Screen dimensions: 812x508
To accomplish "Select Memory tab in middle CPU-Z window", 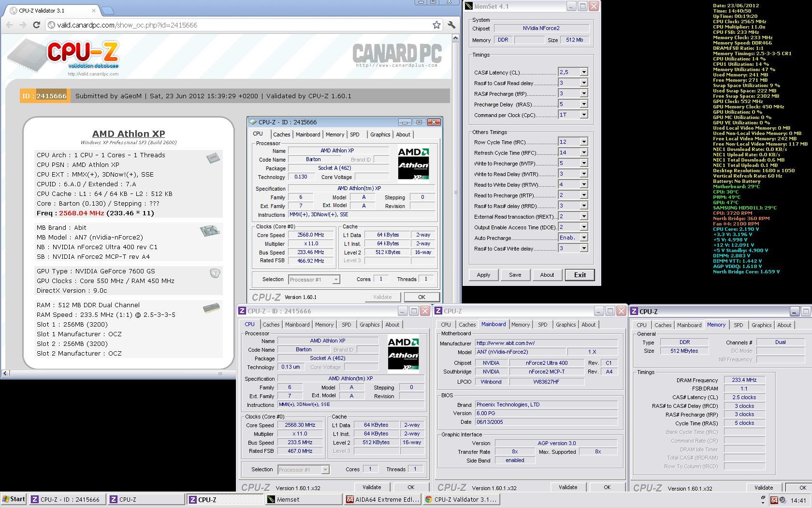I will click(x=520, y=325).
